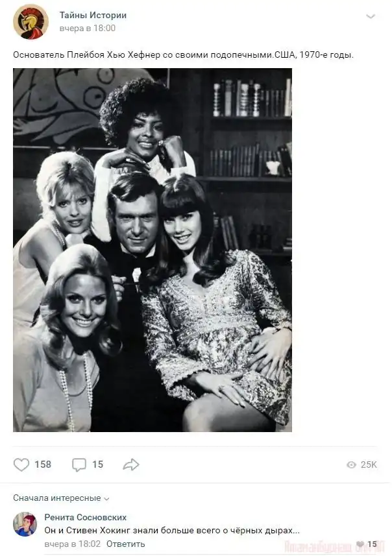Image resolution: width=392 pixels, height=556 pixels.
Task: Share the post with arrow icon
Action: click(x=131, y=465)
